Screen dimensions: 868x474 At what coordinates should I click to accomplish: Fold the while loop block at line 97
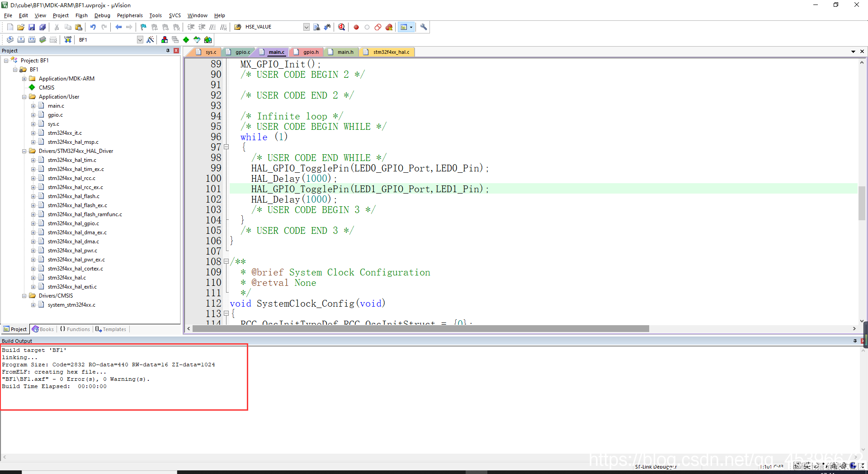click(x=226, y=147)
